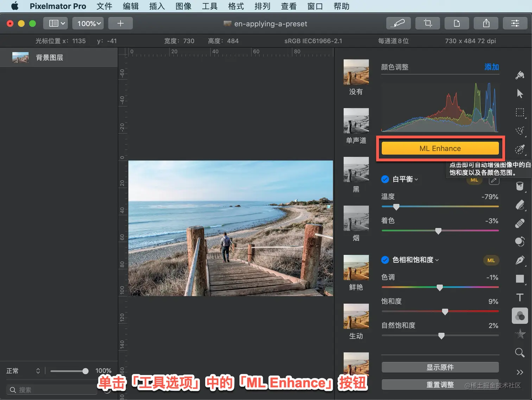Open the sidebar view dropdown
Screen dimensions: 532x400
(56, 23)
